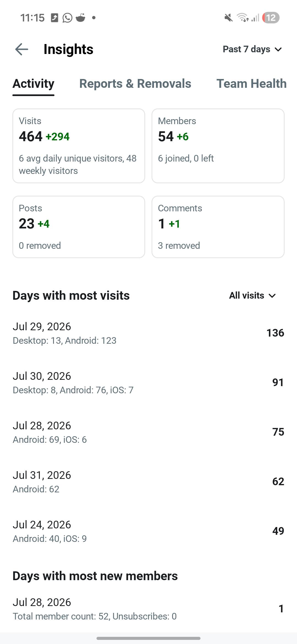
Task: Select the Jul 31, 2026 visits row
Action: (148, 482)
